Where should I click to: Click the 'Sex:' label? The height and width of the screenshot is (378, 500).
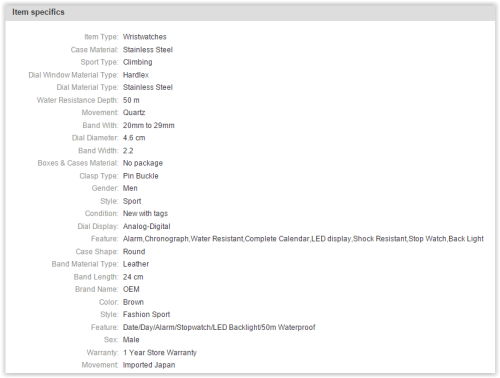pyautogui.click(x=111, y=340)
